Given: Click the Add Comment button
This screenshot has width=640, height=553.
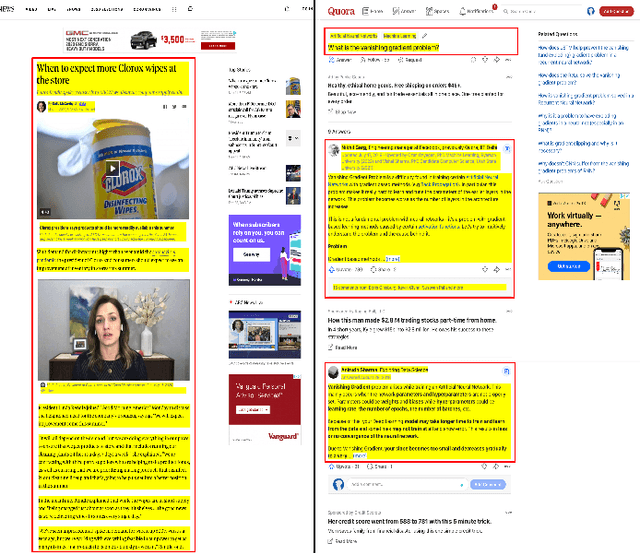Looking at the screenshot, I should click(488, 484).
